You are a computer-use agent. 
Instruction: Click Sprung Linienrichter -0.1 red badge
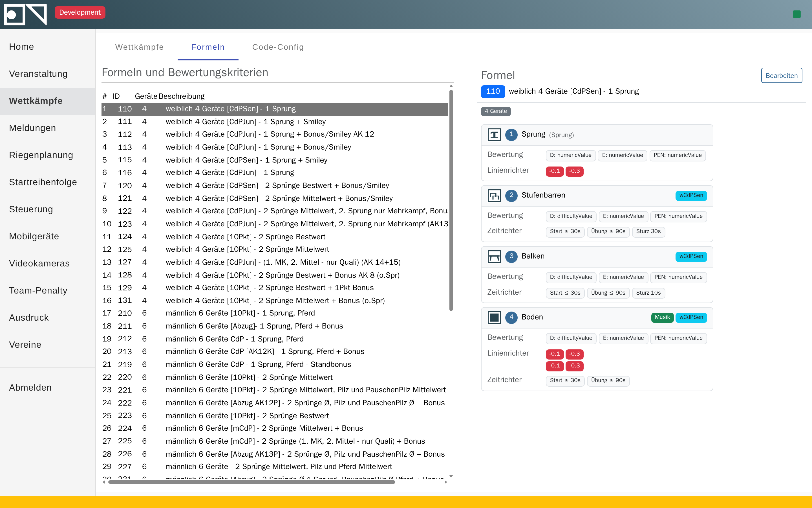click(x=554, y=171)
